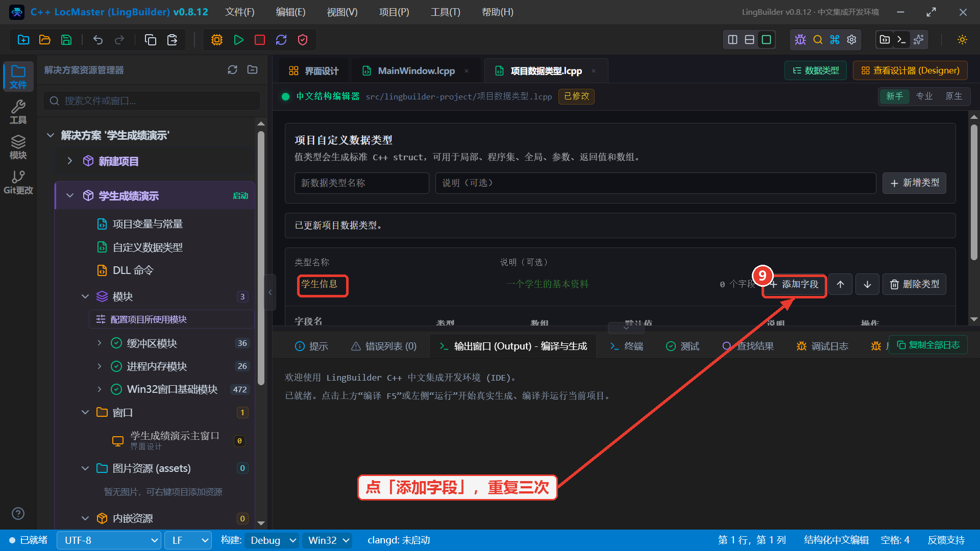
Task: Click the red shield check icon
Action: tap(303, 40)
